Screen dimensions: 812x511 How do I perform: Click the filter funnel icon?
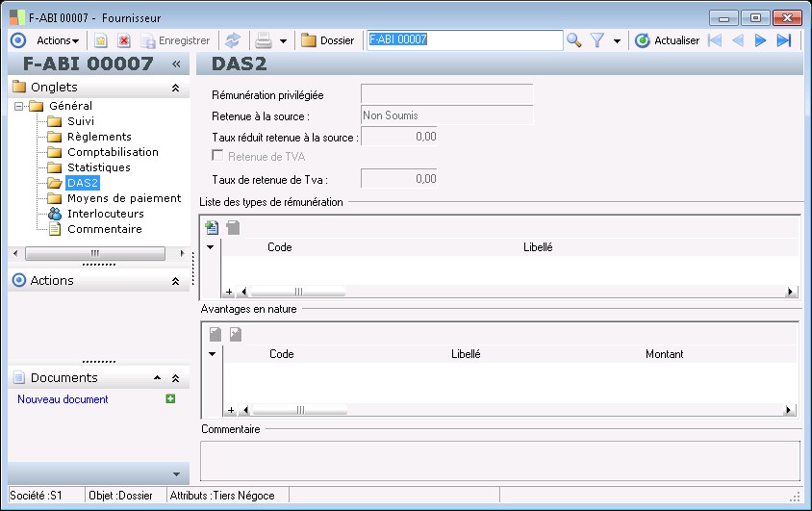tap(597, 40)
